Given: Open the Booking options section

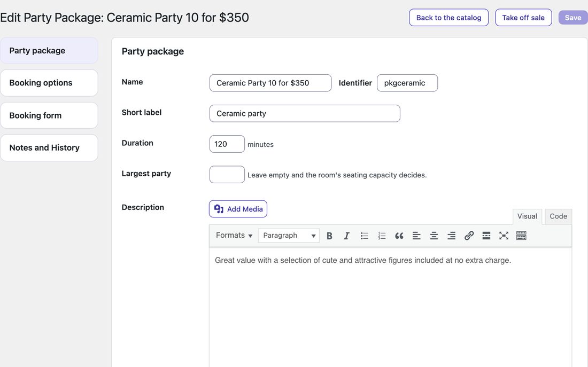Looking at the screenshot, I should pyautogui.click(x=49, y=83).
